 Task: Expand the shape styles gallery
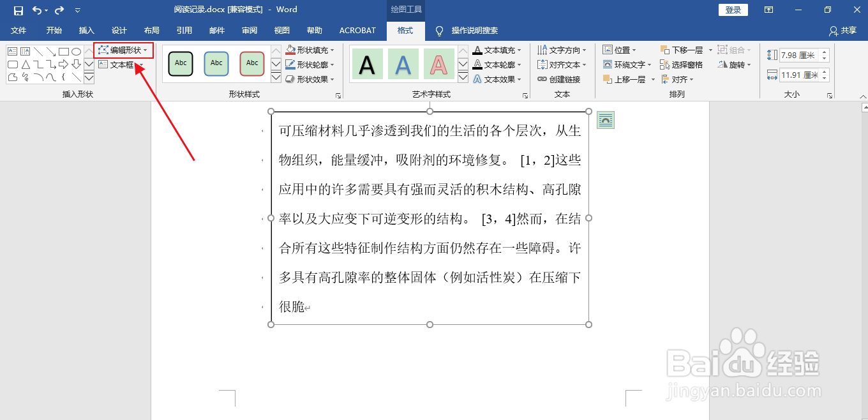tap(276, 78)
